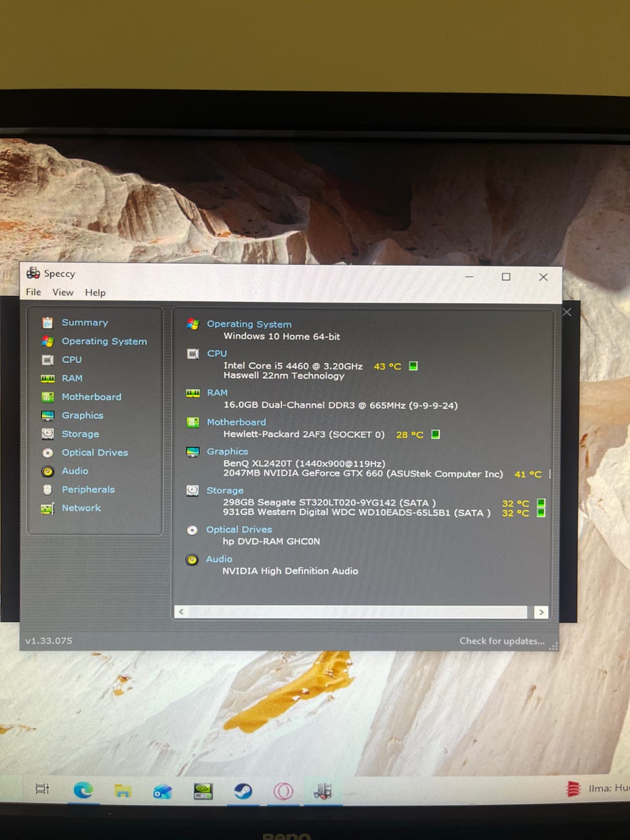Click the disc icon beside Optical Drives heading
This screenshot has width=630, height=840.
(192, 530)
